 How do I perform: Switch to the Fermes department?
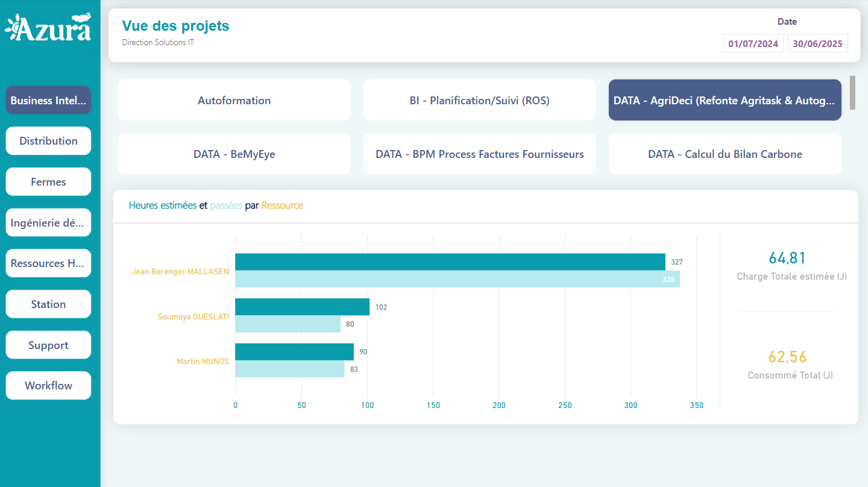pyautogui.click(x=48, y=182)
